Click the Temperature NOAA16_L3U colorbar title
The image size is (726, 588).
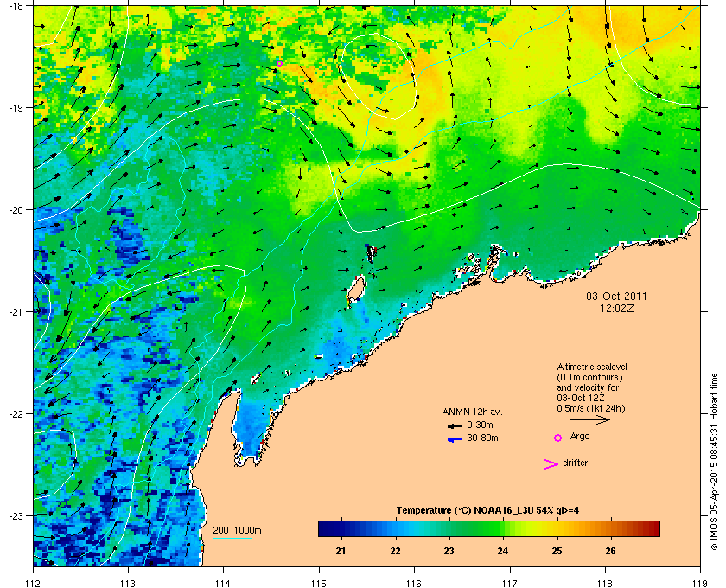point(487,511)
